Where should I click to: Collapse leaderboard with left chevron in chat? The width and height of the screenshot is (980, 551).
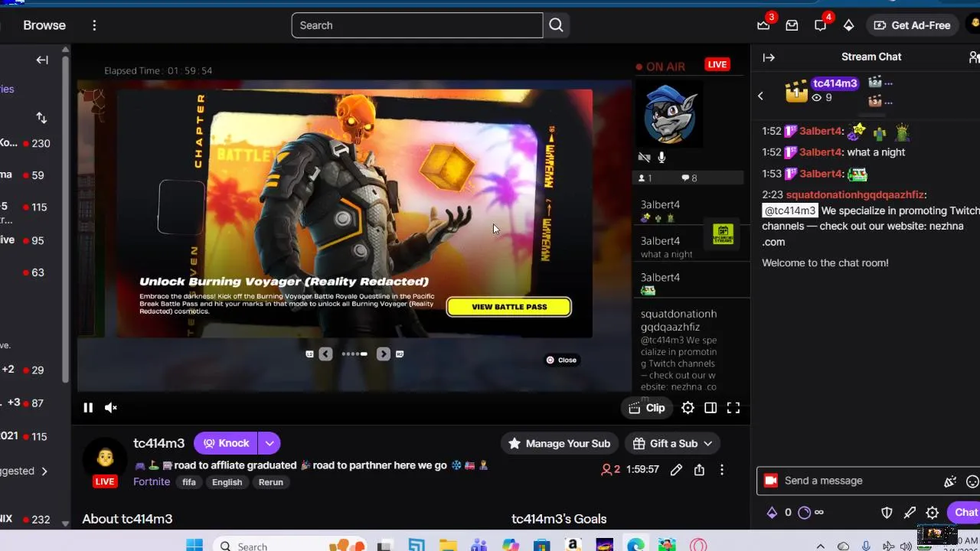pos(760,96)
